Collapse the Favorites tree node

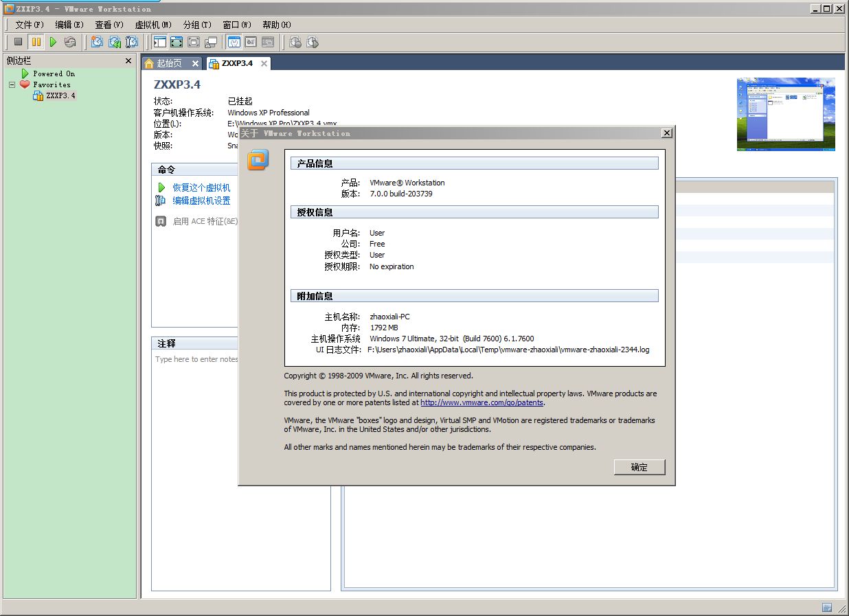[12, 84]
